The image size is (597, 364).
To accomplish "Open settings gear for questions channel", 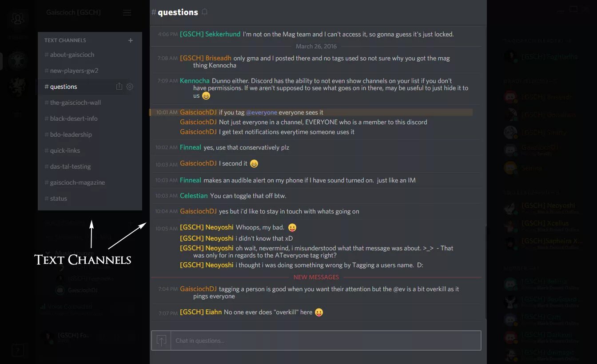I will pos(130,87).
